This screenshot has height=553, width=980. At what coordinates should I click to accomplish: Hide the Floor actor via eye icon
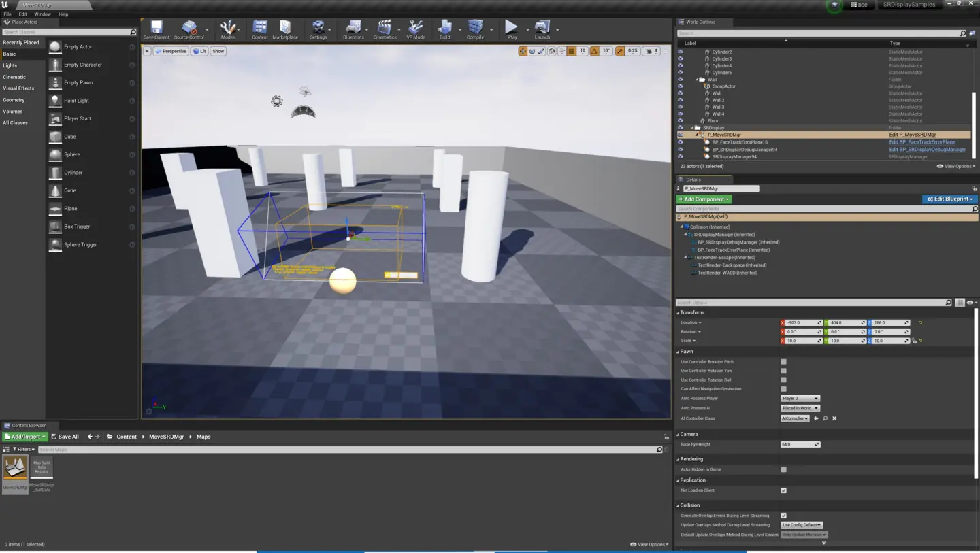click(x=680, y=120)
